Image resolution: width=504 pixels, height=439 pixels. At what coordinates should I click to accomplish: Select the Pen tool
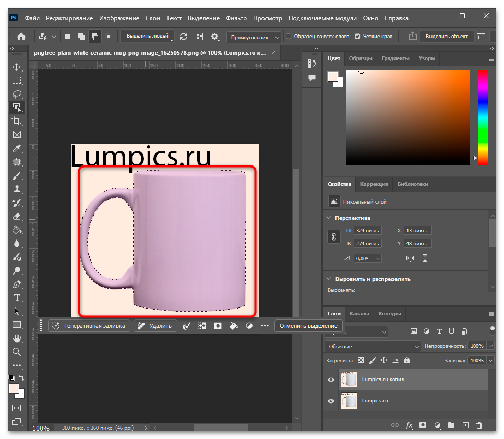coord(17,284)
